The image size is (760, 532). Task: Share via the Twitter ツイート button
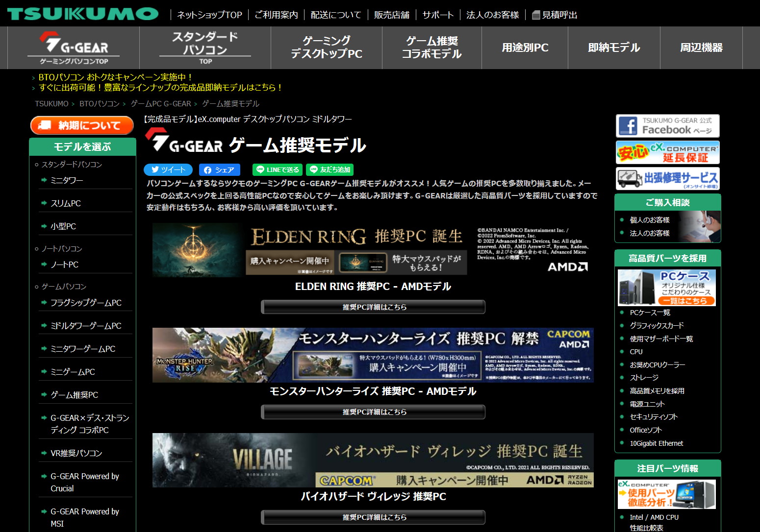pyautogui.click(x=169, y=169)
